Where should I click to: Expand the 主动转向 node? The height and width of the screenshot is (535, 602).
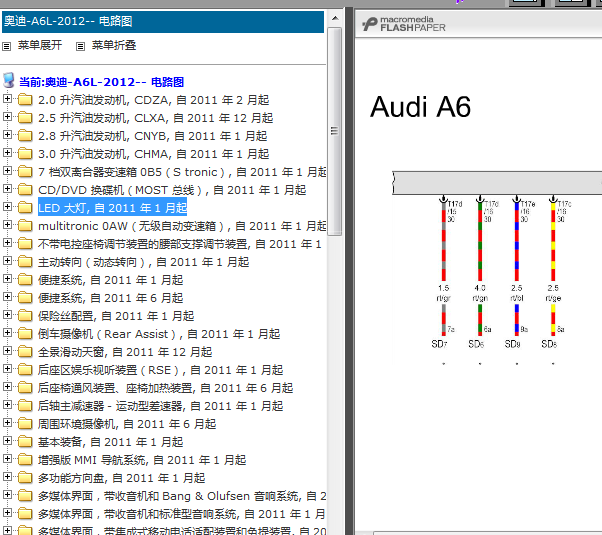7,261
